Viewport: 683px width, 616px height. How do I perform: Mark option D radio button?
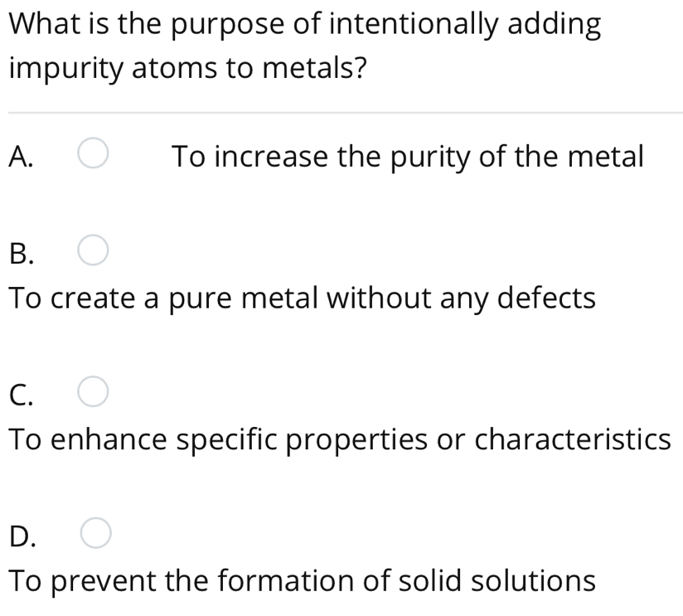coord(96,533)
